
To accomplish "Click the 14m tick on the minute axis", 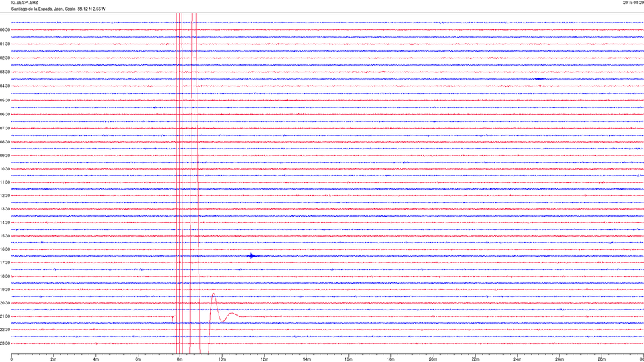I will point(307,359).
